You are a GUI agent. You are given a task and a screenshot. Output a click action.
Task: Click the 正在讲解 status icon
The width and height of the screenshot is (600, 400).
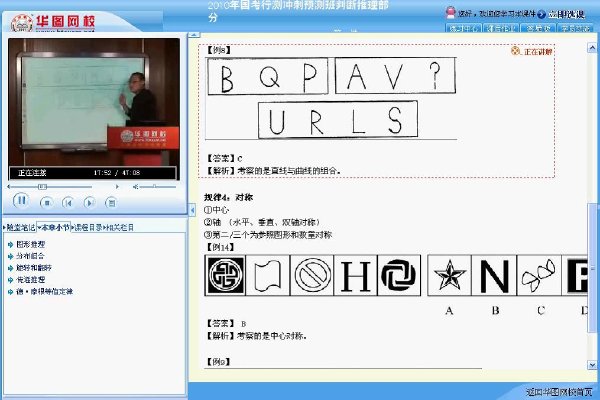coord(515,51)
